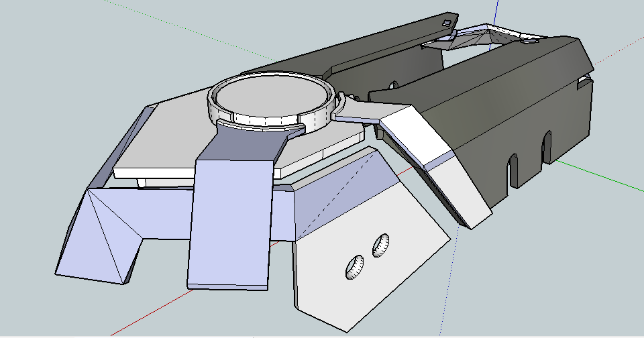Viewport: 644px width, 338px height.
Task: Select the left arched notch in gray wall
Action: click(513, 170)
